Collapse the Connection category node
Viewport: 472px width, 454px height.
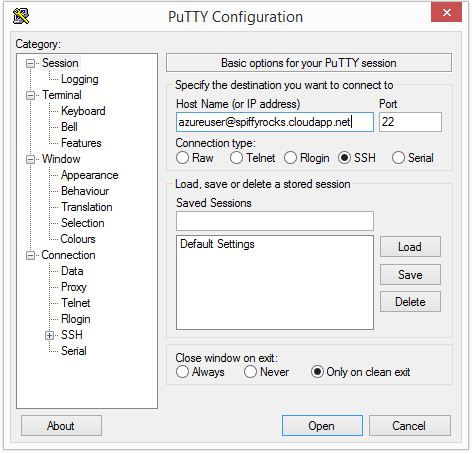point(30,255)
